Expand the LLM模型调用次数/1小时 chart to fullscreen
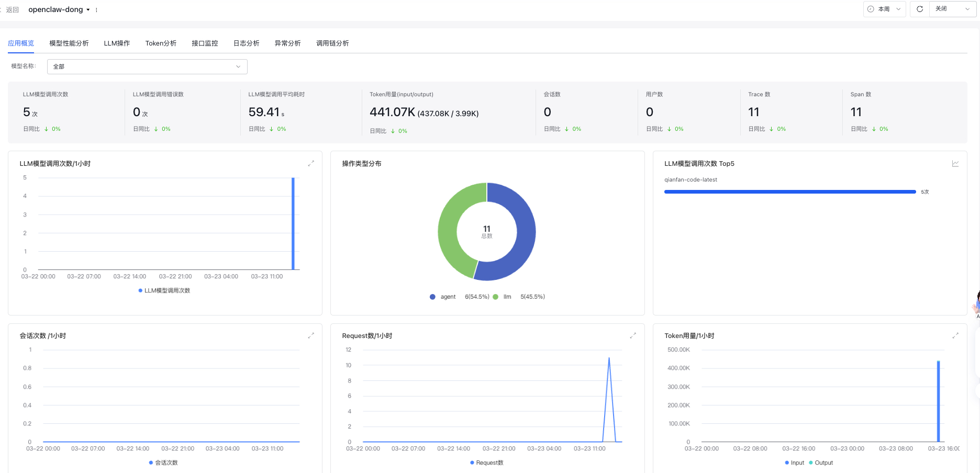The width and height of the screenshot is (980, 473). 311,164
